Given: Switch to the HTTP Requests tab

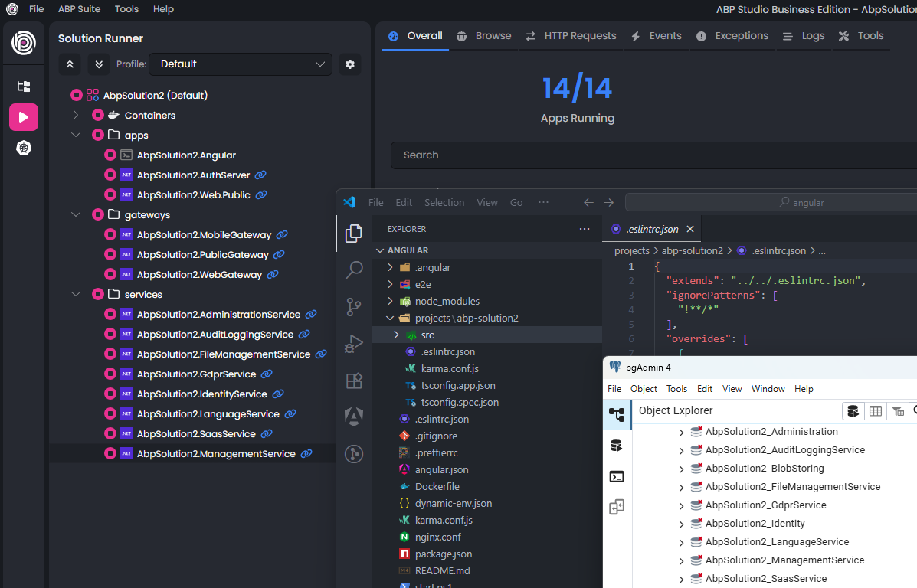Looking at the screenshot, I should coord(571,36).
